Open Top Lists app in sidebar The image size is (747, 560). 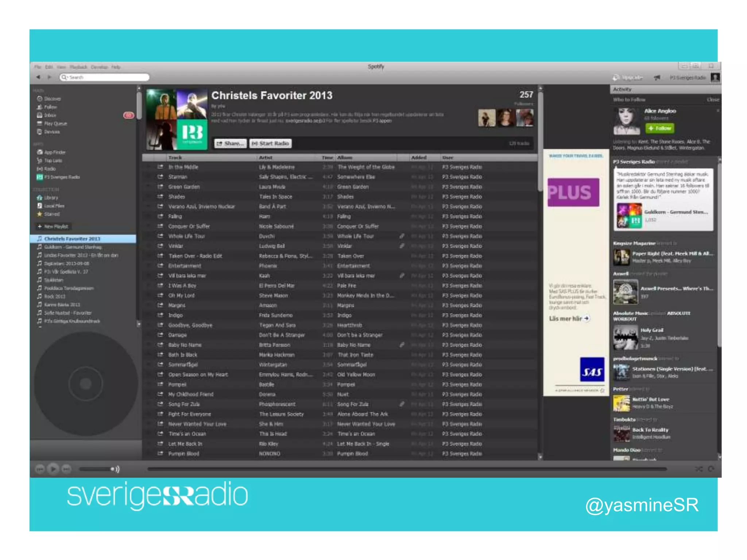[x=53, y=160]
